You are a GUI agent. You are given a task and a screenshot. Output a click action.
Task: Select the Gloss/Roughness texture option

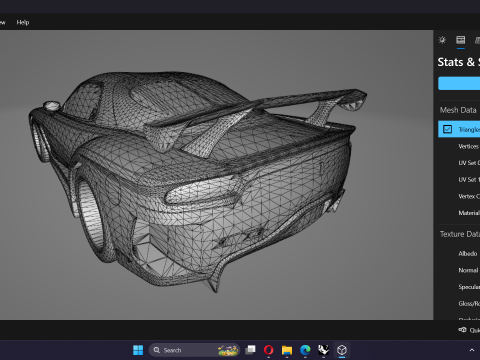pos(469,304)
